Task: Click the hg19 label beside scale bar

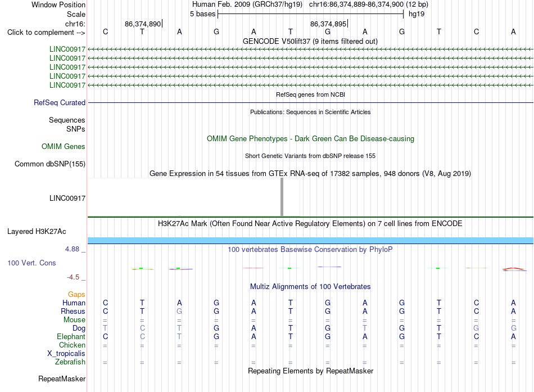Action: [x=417, y=14]
